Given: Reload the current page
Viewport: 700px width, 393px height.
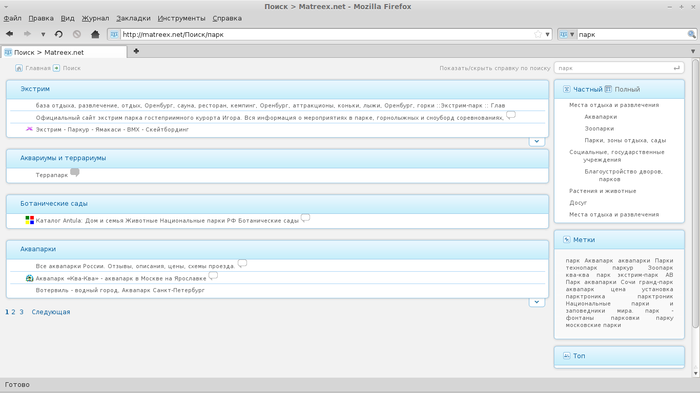Looking at the screenshot, I should click(58, 34).
